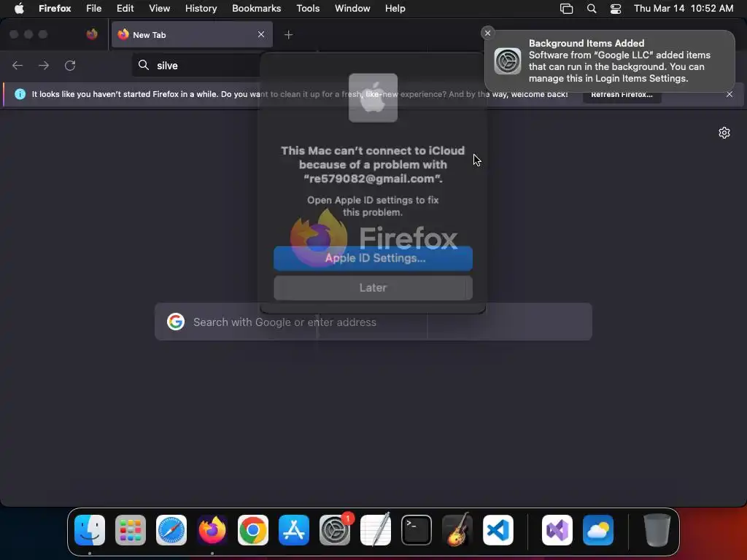This screenshot has width=747, height=560.
Task: Open the View menu
Action: pyautogui.click(x=159, y=9)
